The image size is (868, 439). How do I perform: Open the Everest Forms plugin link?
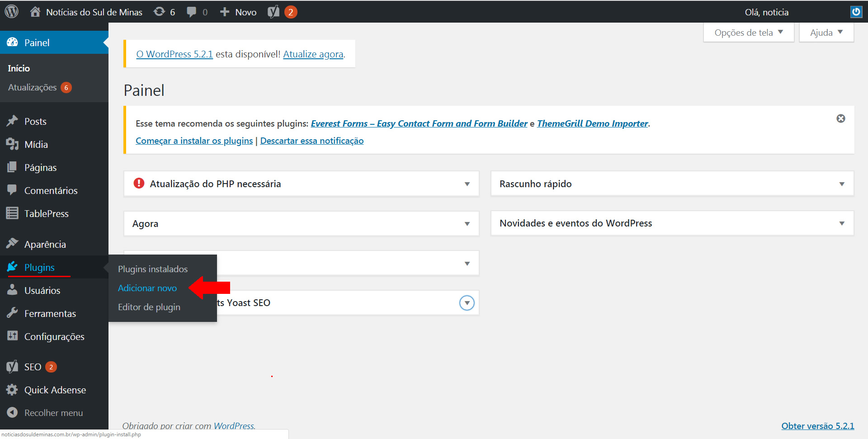pos(419,123)
